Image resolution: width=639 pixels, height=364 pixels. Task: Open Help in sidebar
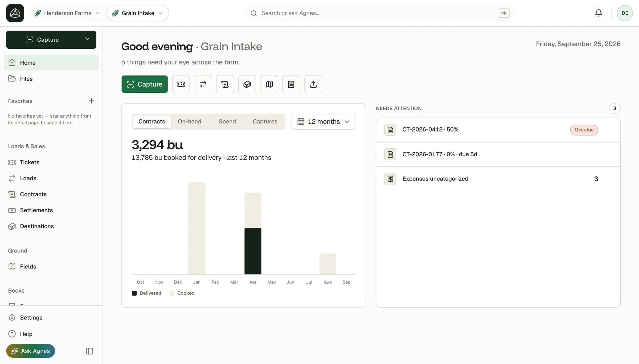pyautogui.click(x=51, y=334)
